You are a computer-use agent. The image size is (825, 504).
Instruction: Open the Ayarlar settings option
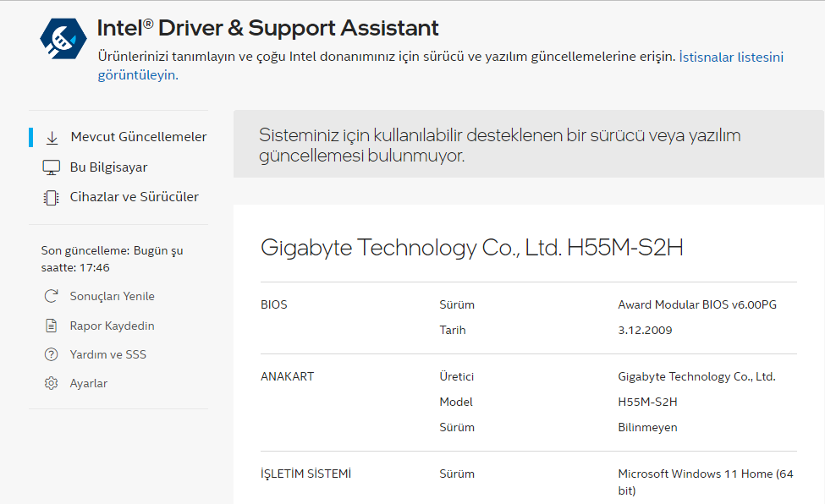[x=88, y=384]
